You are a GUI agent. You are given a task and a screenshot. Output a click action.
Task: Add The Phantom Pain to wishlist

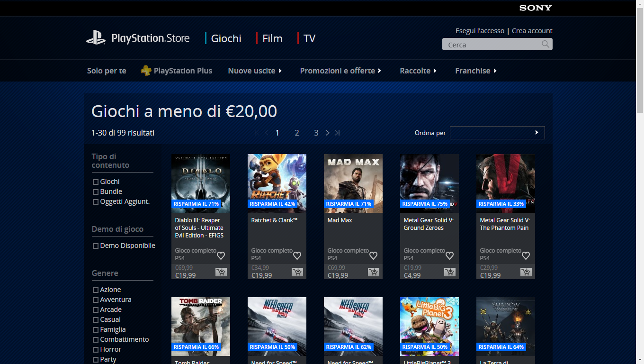(x=526, y=255)
